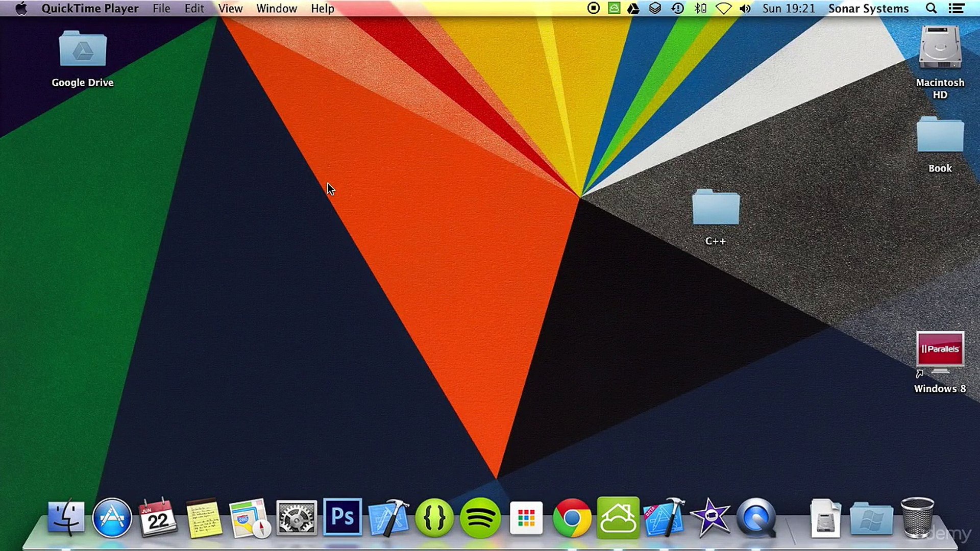Open the Trash in the Dock

(x=917, y=517)
